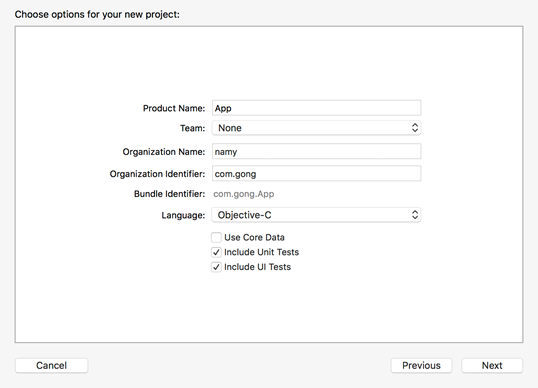Uncheck the Include Unit Tests checkbox
Screen dimensions: 538x388
coord(216,252)
